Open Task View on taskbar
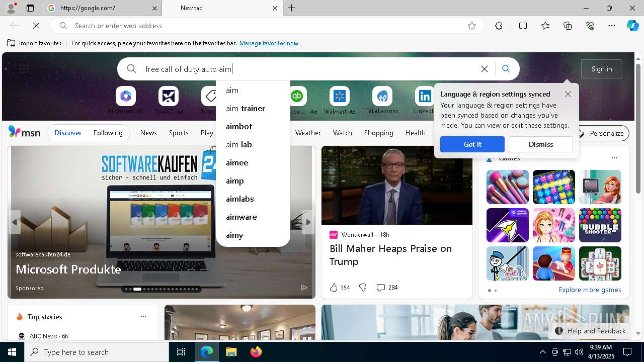This screenshot has height=362, width=644. tap(181, 352)
